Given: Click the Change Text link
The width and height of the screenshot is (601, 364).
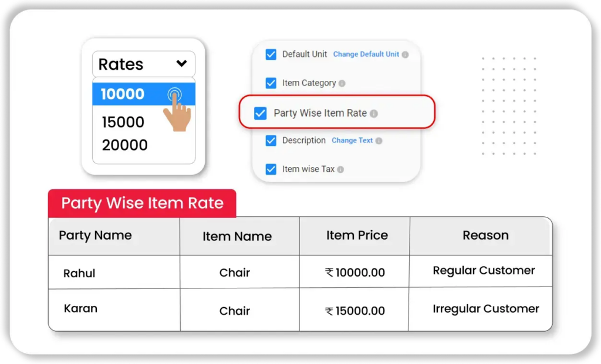Looking at the screenshot, I should click(x=352, y=141).
